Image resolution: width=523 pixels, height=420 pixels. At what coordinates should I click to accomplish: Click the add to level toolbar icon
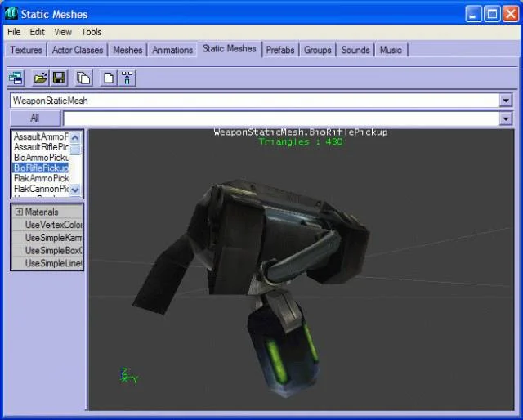tap(127, 78)
